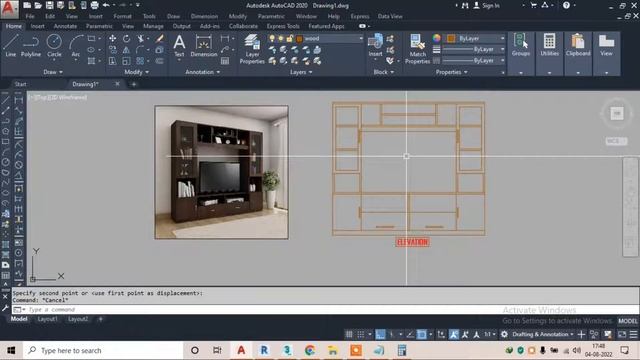Viewport: 640px width, 360px height.
Task: Open the 1:1 annotation scale dropdown
Action: [490, 334]
